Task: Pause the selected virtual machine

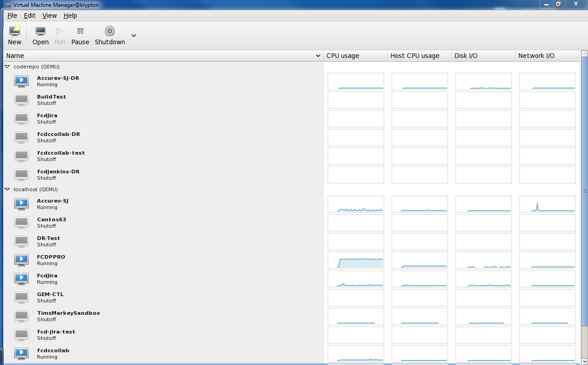Action: coord(80,36)
